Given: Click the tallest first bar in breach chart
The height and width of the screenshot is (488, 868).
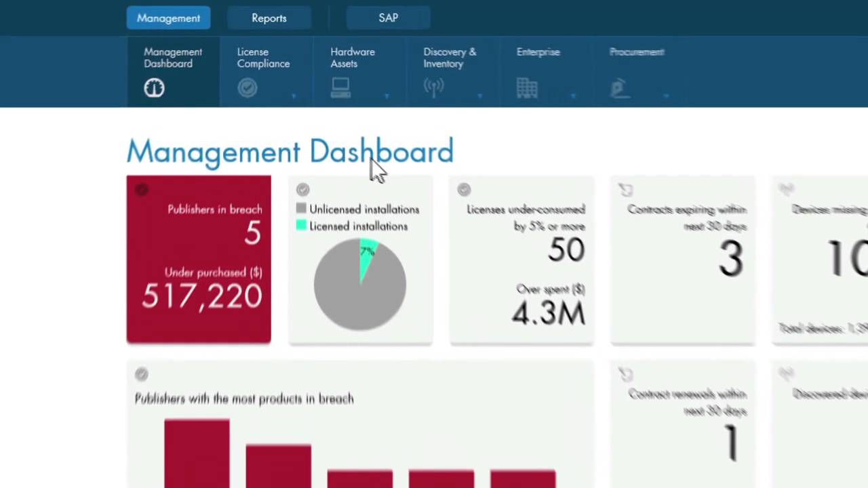Looking at the screenshot, I should coord(197,453).
